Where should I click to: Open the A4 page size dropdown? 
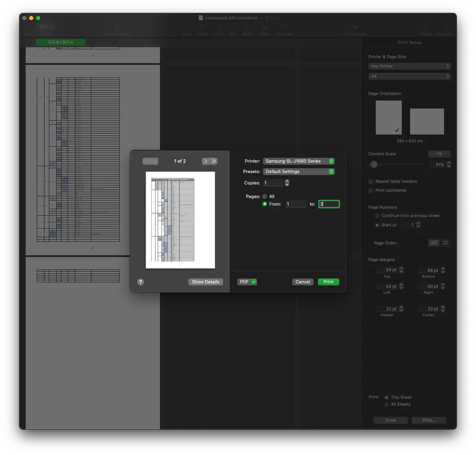click(x=409, y=76)
